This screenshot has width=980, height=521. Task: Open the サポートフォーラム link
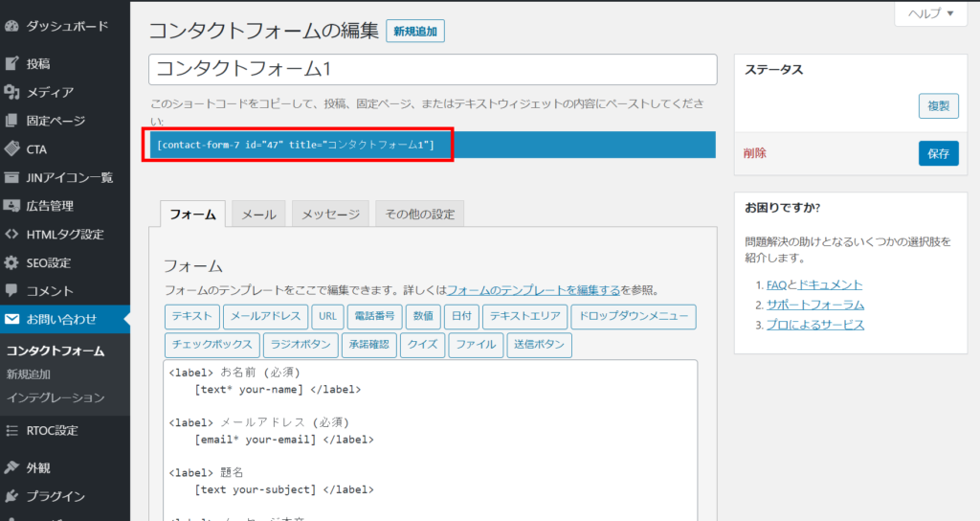(815, 306)
